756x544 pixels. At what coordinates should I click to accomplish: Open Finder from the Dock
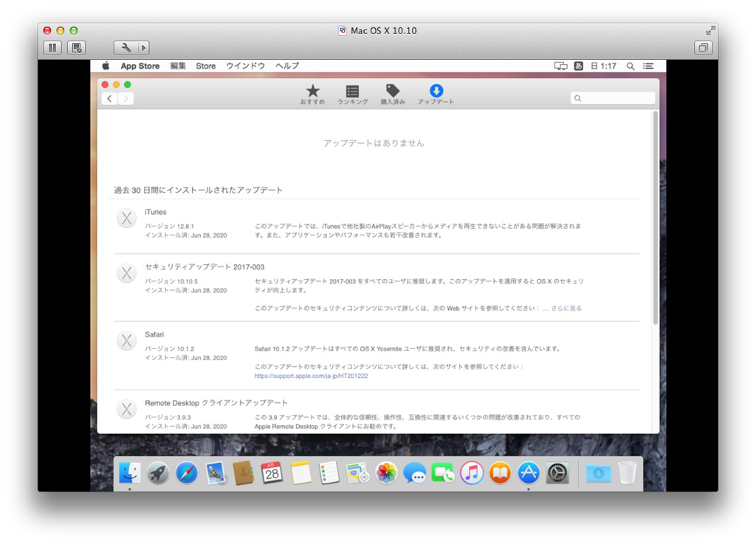(130, 473)
